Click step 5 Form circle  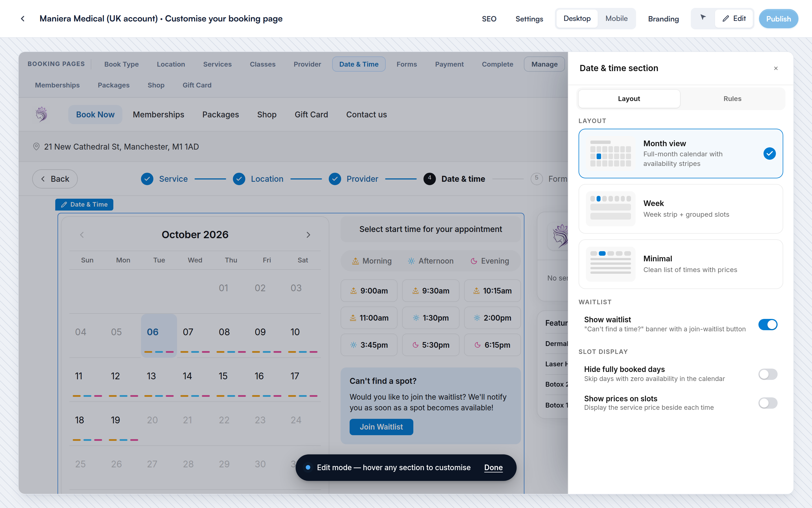(537, 179)
